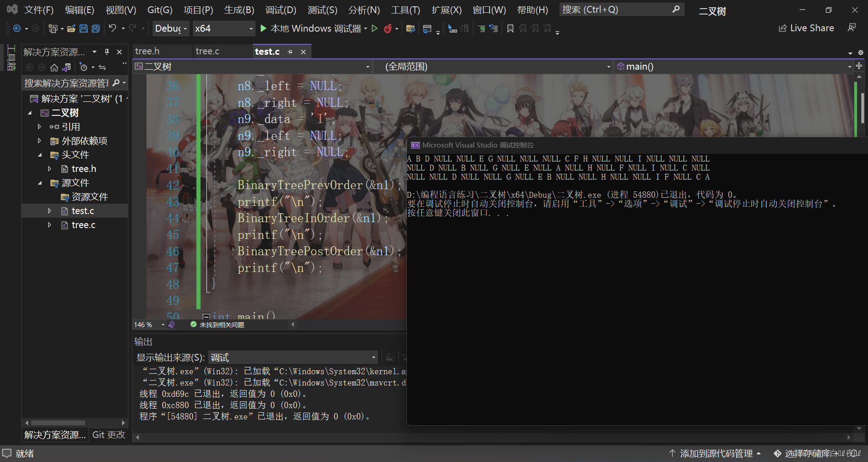Open the output source 调试 dropdown
The image size is (868, 462).
coord(293,357)
